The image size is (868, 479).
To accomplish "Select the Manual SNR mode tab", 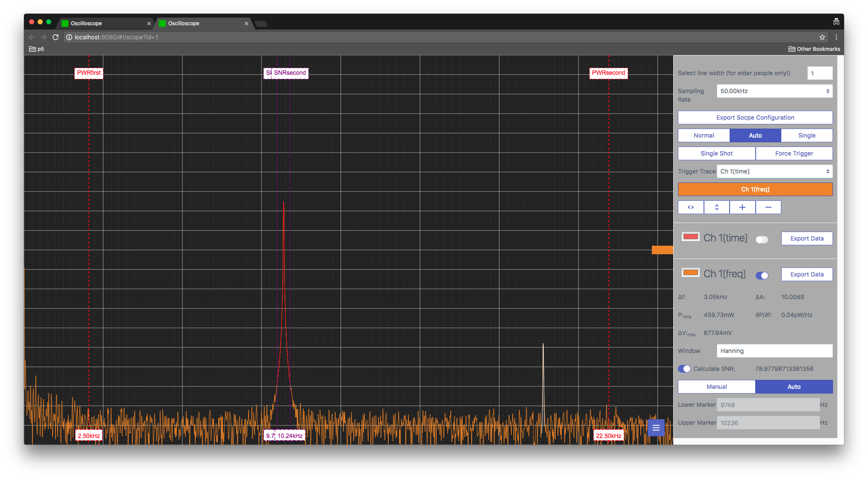I will click(x=716, y=386).
